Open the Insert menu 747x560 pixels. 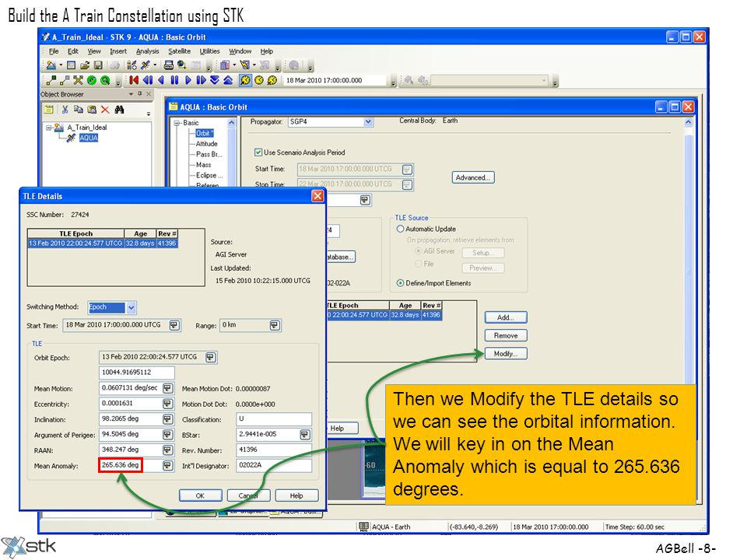[x=118, y=51]
